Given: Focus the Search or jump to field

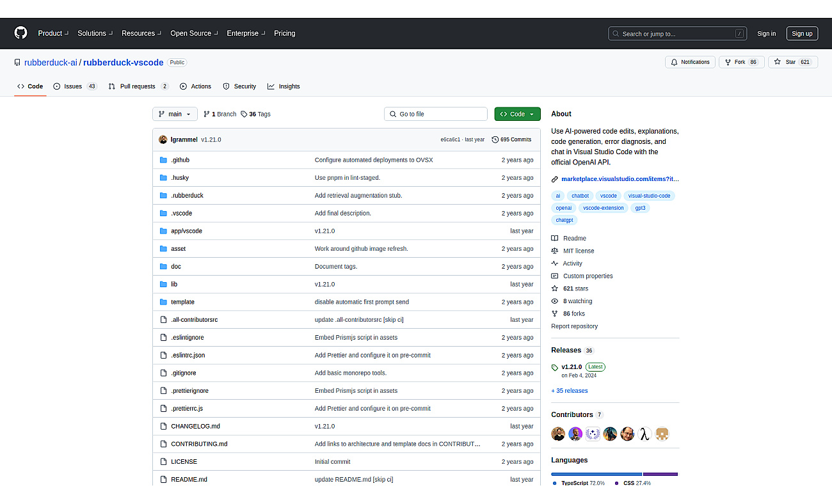Looking at the screenshot, I should (678, 34).
